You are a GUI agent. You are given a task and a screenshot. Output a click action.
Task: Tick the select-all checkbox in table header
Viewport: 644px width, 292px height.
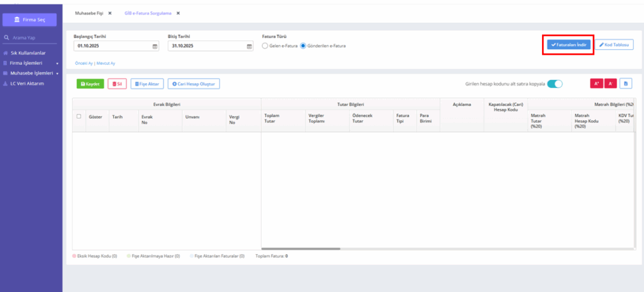pyautogui.click(x=79, y=116)
